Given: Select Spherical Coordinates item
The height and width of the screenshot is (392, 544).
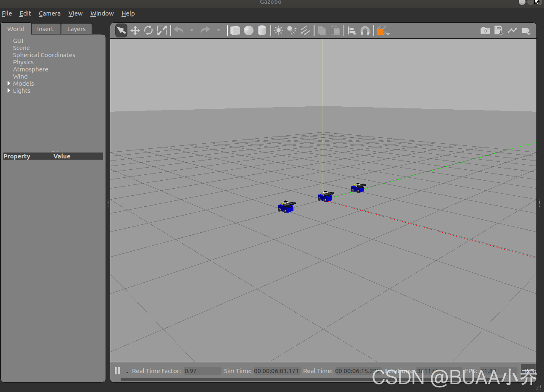Looking at the screenshot, I should 44,55.
